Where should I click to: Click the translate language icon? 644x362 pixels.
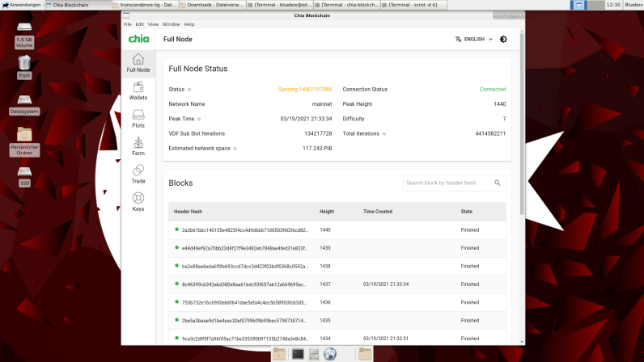458,40
